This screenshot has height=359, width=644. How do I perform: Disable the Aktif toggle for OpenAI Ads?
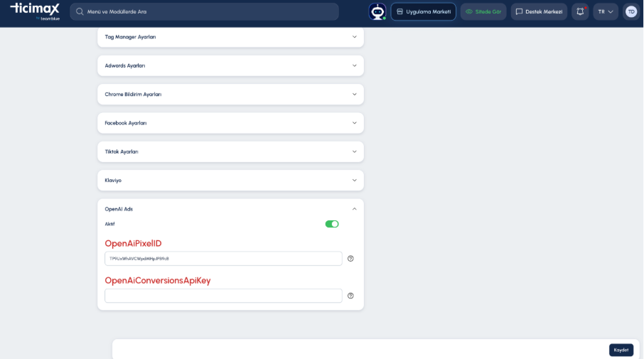point(332,224)
